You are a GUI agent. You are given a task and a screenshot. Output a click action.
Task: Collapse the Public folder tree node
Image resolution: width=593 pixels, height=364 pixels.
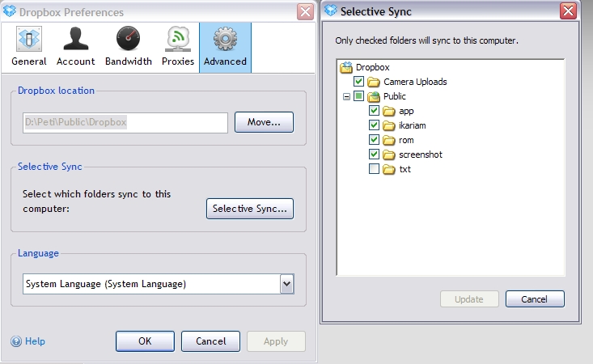click(x=346, y=97)
